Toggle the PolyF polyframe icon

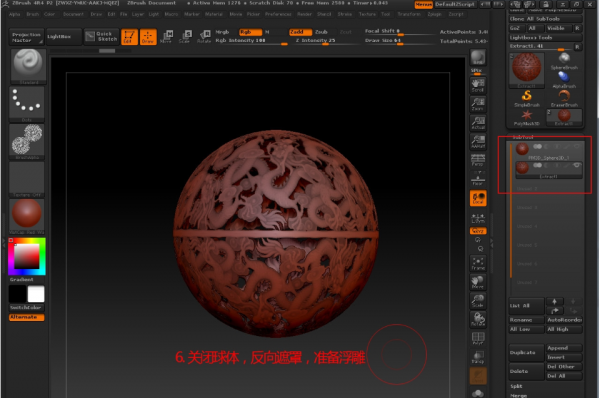click(x=478, y=338)
